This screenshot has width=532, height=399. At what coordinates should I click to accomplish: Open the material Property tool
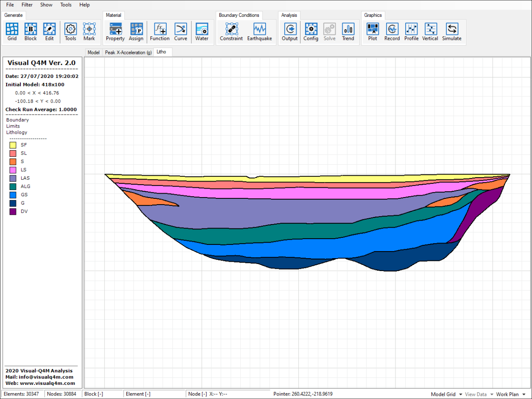(x=115, y=32)
